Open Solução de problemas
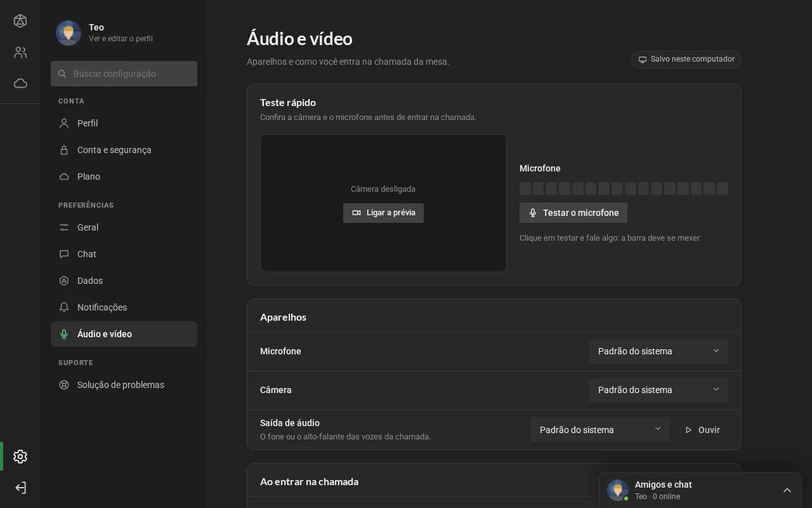The width and height of the screenshot is (812, 508). click(x=124, y=385)
